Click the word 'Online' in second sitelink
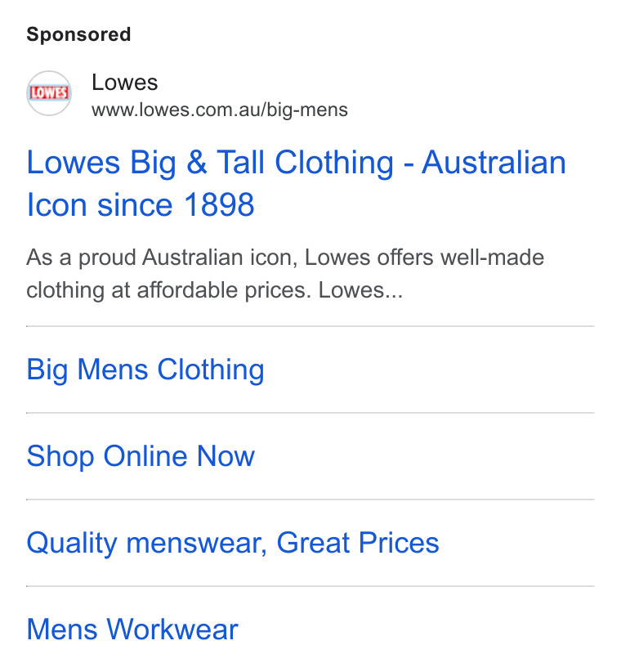 coord(145,456)
